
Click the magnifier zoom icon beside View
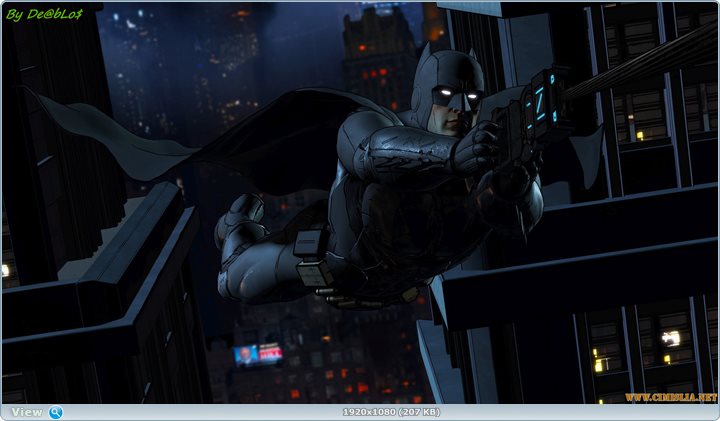[x=55, y=412]
